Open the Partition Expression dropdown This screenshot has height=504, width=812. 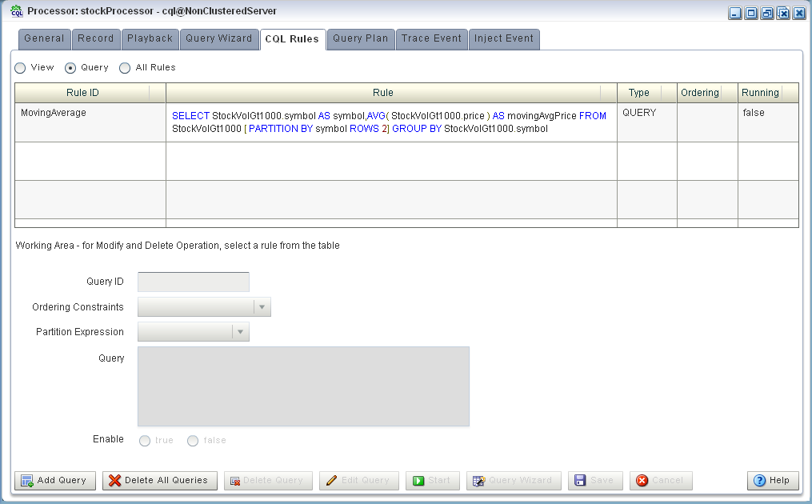[x=241, y=331]
